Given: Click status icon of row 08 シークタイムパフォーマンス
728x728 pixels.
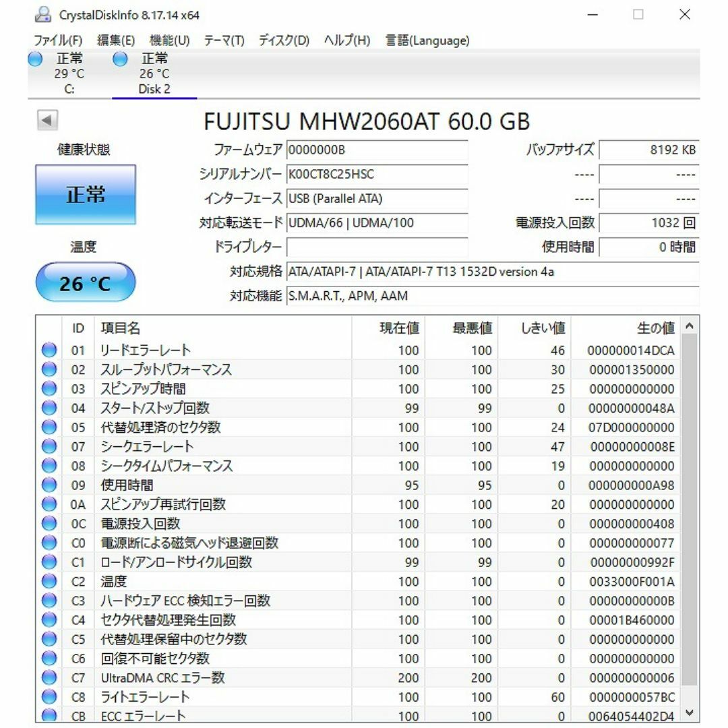Looking at the screenshot, I should (49, 465).
